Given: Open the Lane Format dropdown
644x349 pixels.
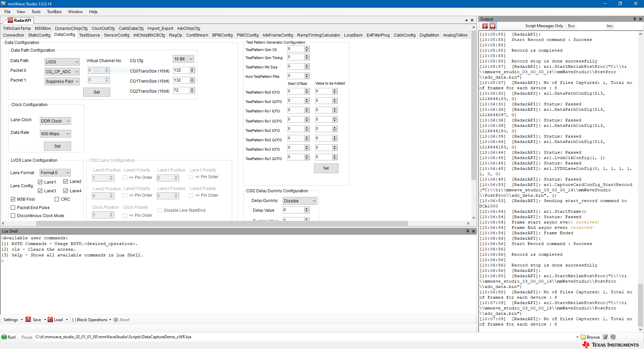Looking at the screenshot, I should pyautogui.click(x=55, y=172).
